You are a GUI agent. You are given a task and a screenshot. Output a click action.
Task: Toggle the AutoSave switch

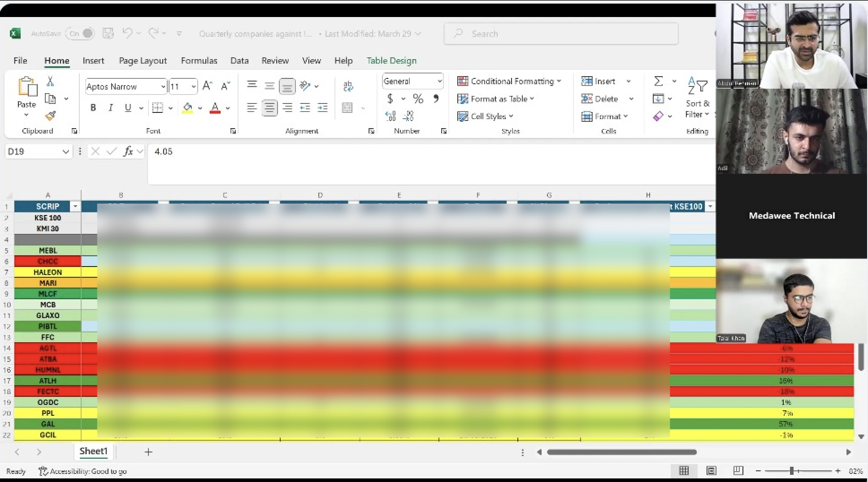tap(80, 33)
